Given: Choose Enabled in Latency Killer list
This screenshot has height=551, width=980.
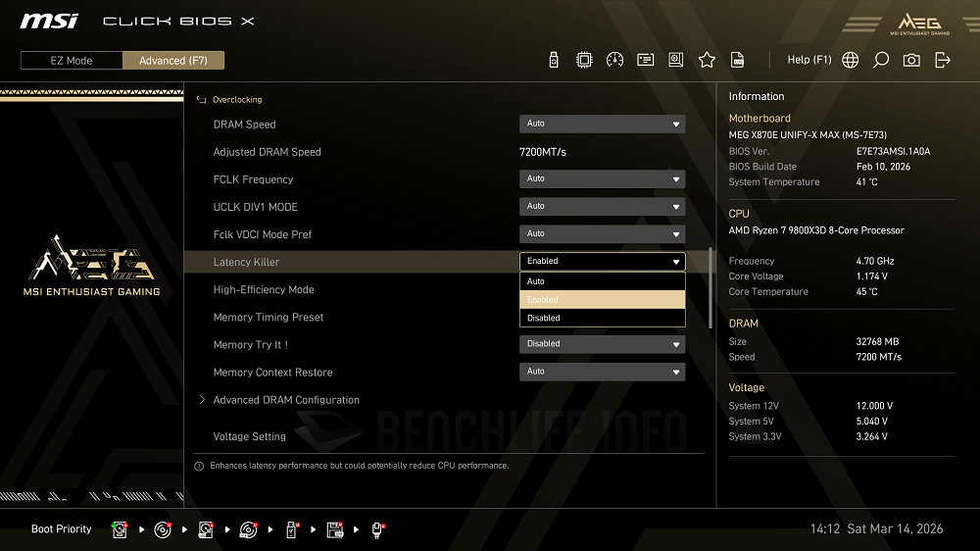Looking at the screenshot, I should [602, 300].
